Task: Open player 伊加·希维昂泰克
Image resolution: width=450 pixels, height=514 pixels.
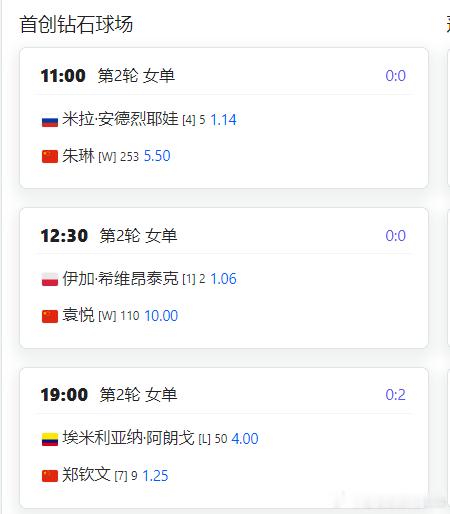Action: 120,279
